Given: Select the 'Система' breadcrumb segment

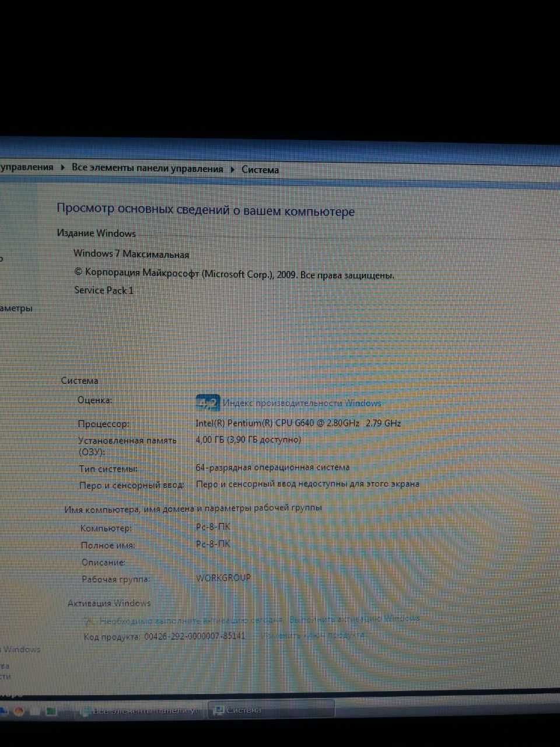Looking at the screenshot, I should tap(260, 170).
